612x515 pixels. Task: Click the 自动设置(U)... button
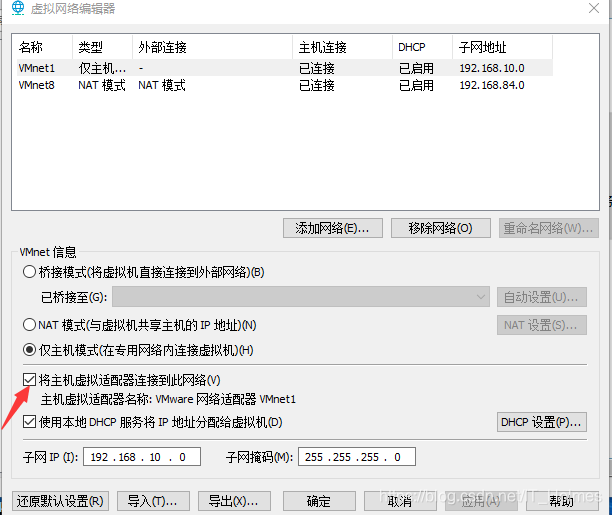542,297
